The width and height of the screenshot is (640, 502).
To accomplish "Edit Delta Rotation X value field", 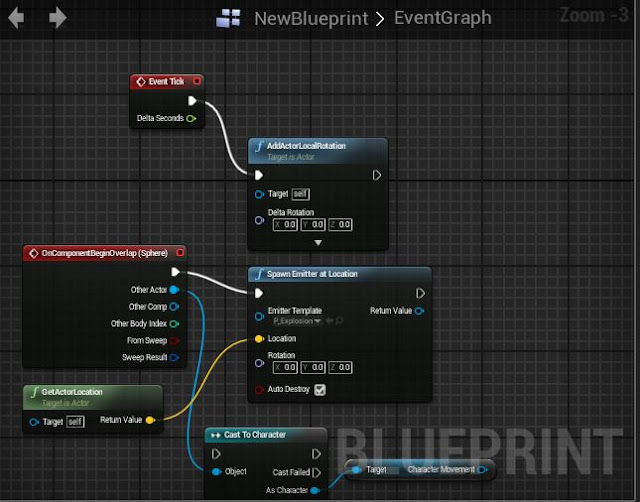I will pos(285,224).
